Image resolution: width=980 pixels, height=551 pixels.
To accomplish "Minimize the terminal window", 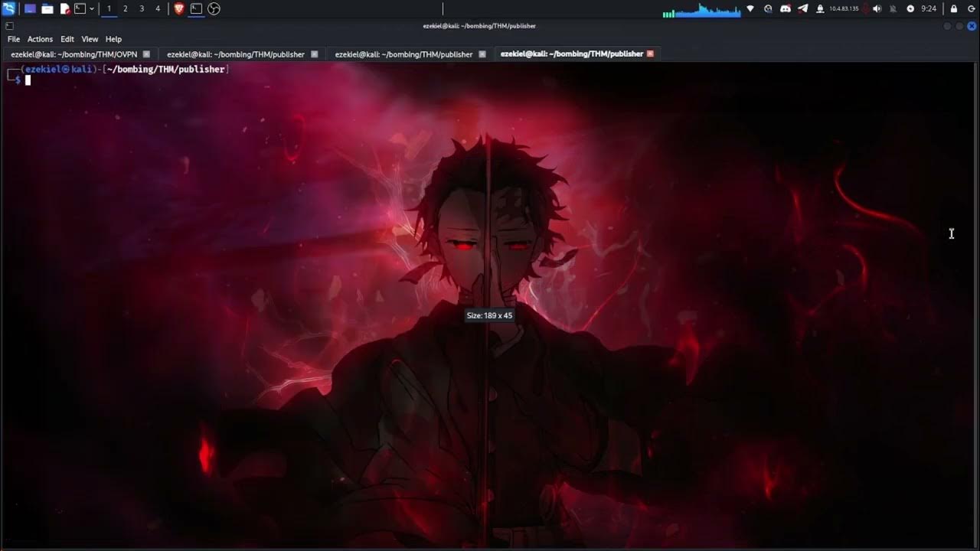I will [x=947, y=26].
